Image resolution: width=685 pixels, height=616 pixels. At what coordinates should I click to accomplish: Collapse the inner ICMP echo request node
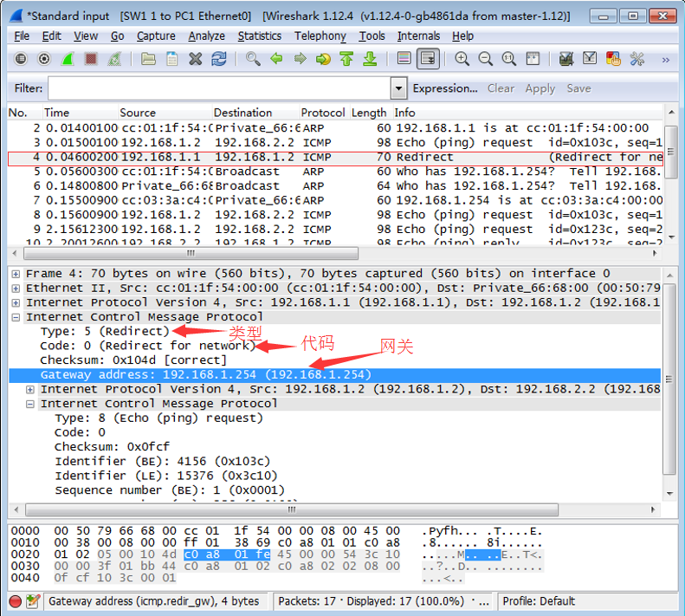[x=30, y=404]
